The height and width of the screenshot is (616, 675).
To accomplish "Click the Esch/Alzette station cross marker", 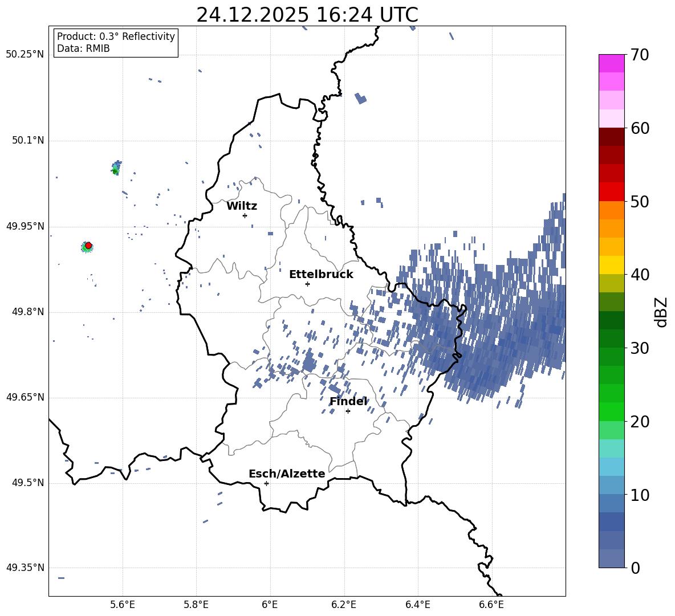I will [x=266, y=483].
